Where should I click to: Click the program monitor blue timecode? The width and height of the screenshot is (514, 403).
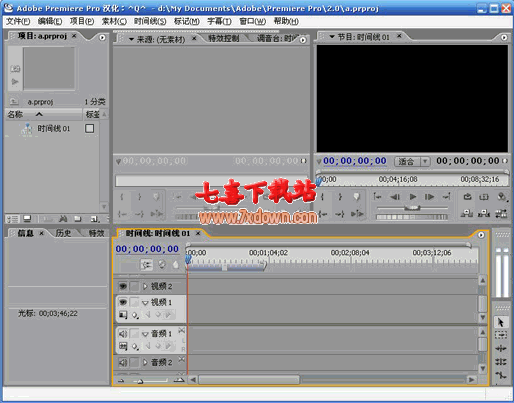pyautogui.click(x=355, y=161)
